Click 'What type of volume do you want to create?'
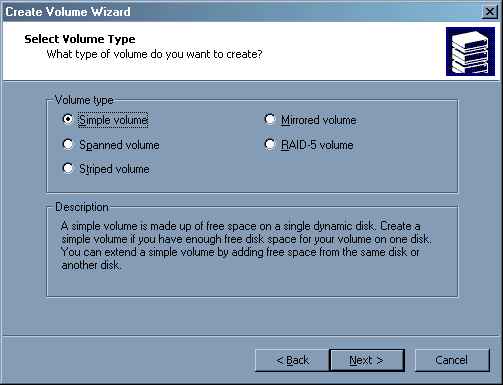Screen dimensions: 503x385 [155, 54]
